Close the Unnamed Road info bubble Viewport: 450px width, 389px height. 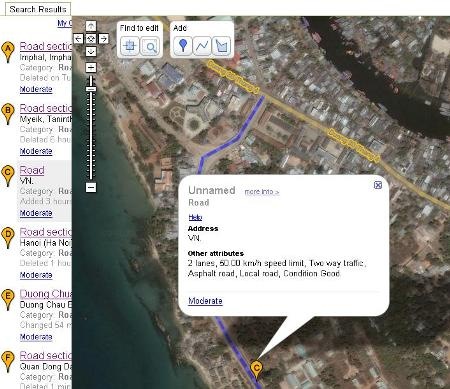coord(378,185)
